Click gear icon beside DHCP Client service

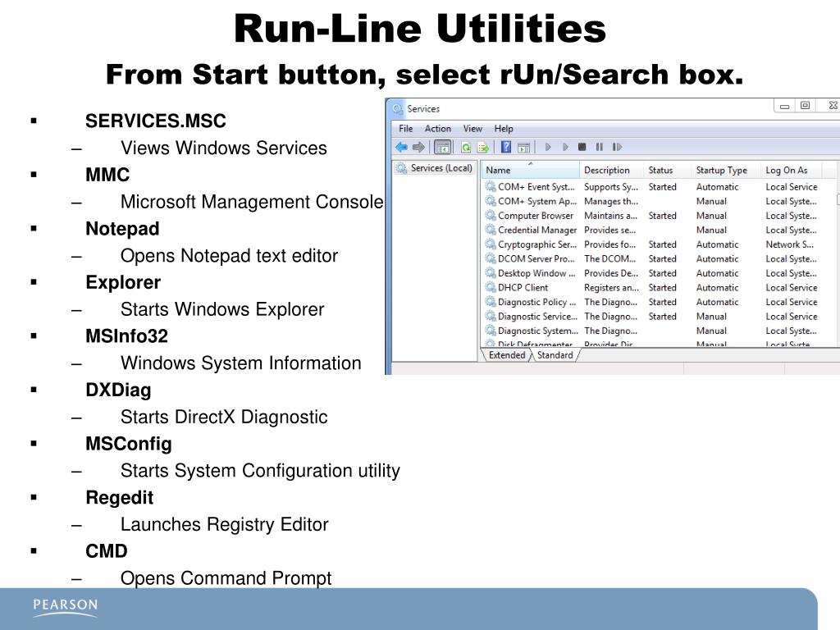pyautogui.click(x=491, y=287)
